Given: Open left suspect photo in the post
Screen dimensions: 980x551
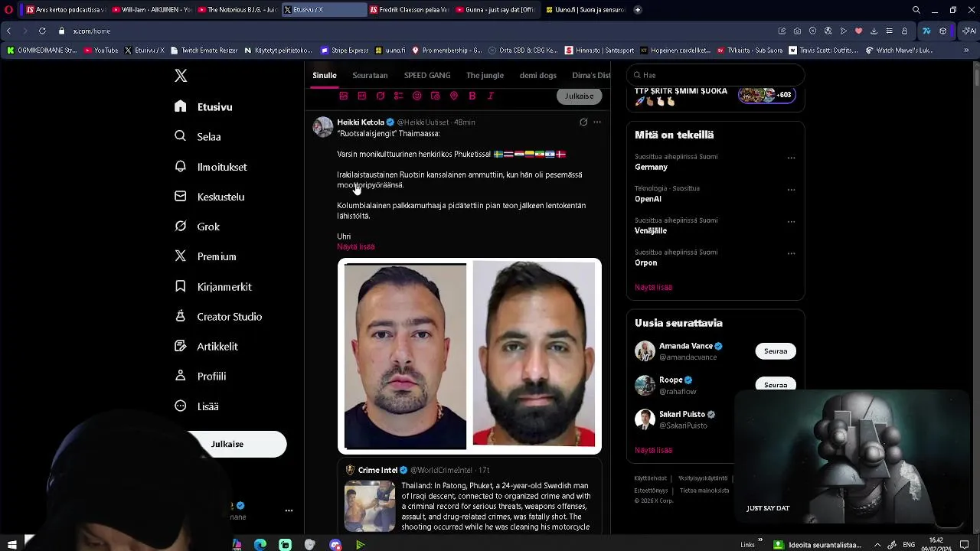Looking at the screenshot, I should [405, 356].
